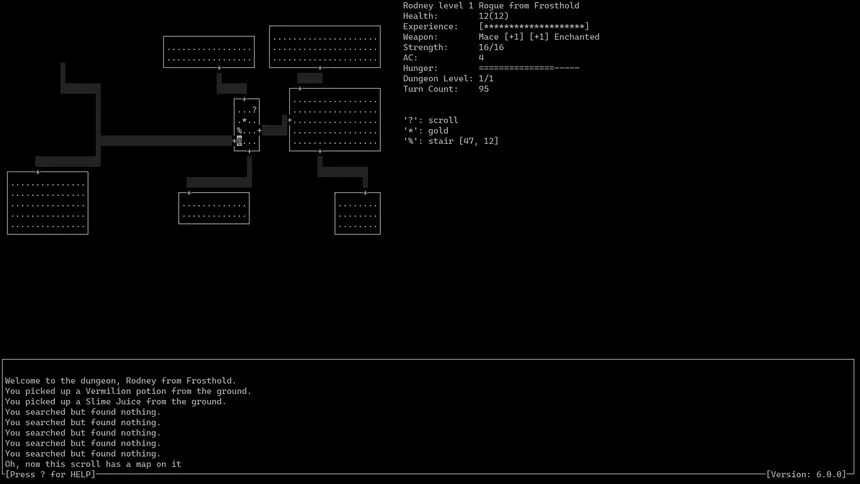Screen dimensions: 860x484
Task: Click the bottom door of the player's small room
Action: (250, 151)
